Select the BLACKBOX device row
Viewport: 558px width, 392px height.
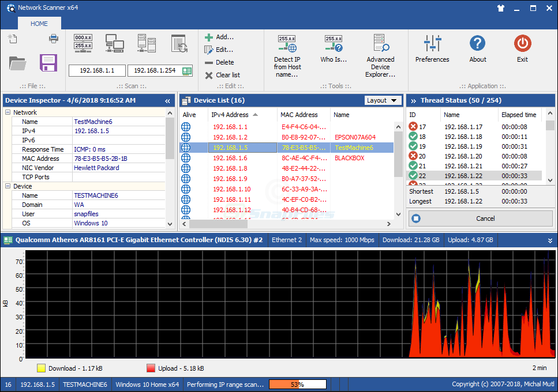pyautogui.click(x=286, y=158)
